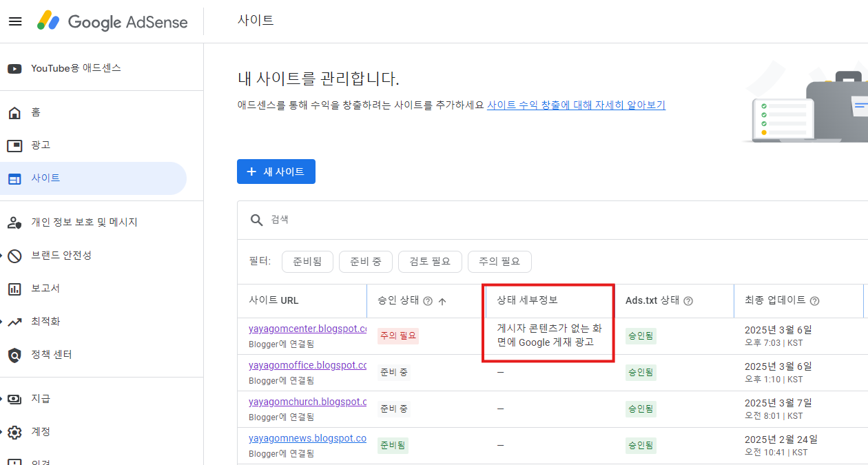
Task: Open 사이트 수익 창출에 대해 자세히 알아보기 link
Action: [x=576, y=105]
